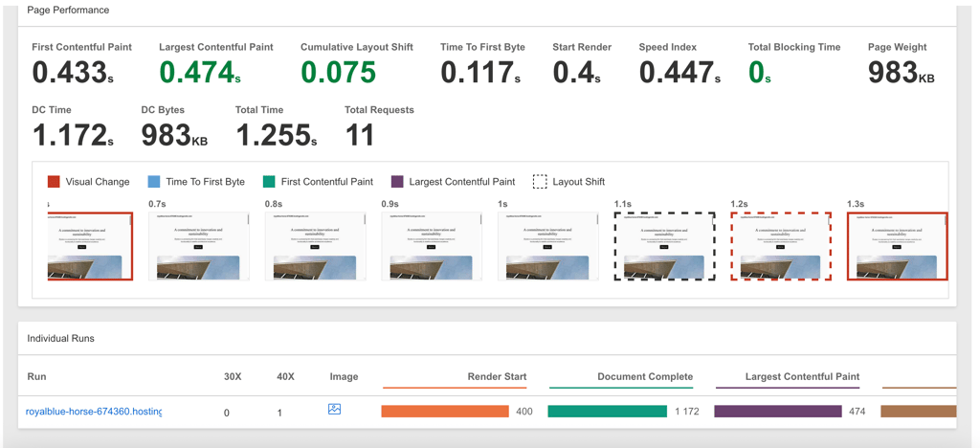Click the orange Render Start bar
The height and width of the screenshot is (448, 980).
445,411
